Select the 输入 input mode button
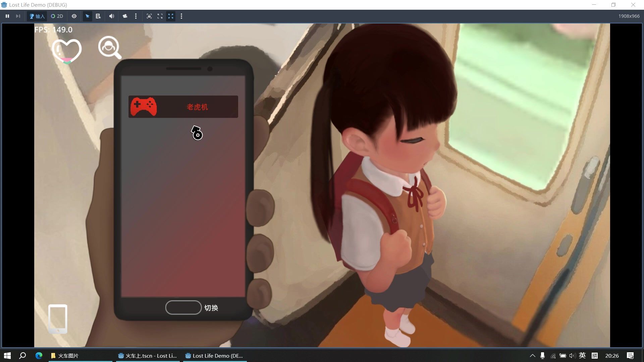The width and height of the screenshot is (644, 362). click(37, 16)
